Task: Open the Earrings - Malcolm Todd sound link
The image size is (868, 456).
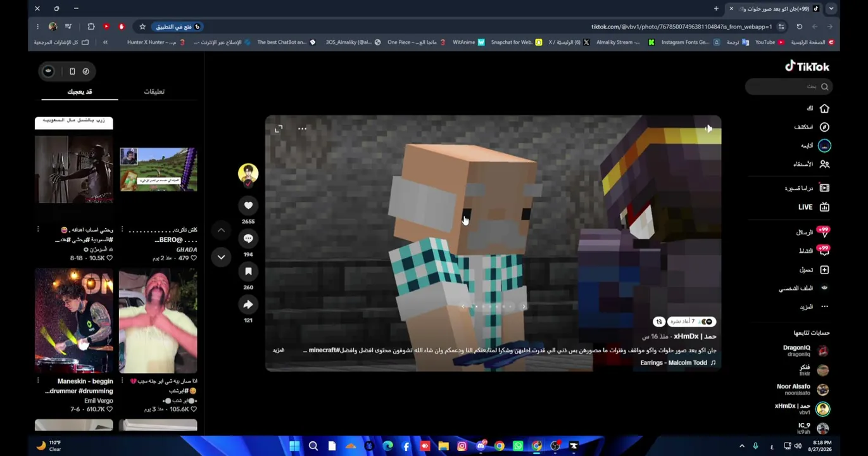Action: [679, 363]
